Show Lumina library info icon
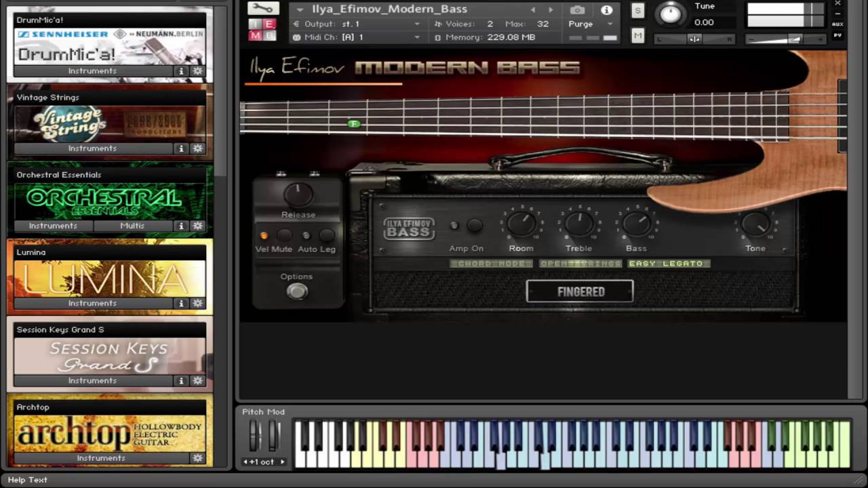868x488 pixels. point(181,303)
